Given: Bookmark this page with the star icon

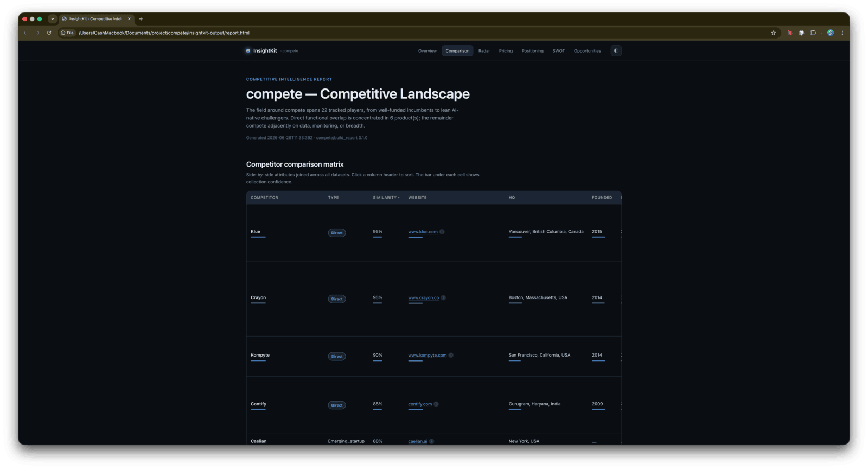Looking at the screenshot, I should click(x=773, y=33).
